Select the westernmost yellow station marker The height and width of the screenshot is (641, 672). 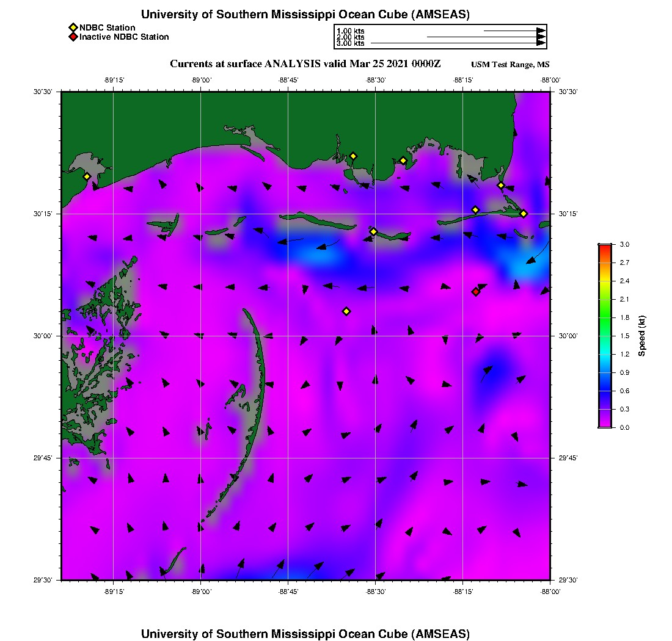[87, 176]
